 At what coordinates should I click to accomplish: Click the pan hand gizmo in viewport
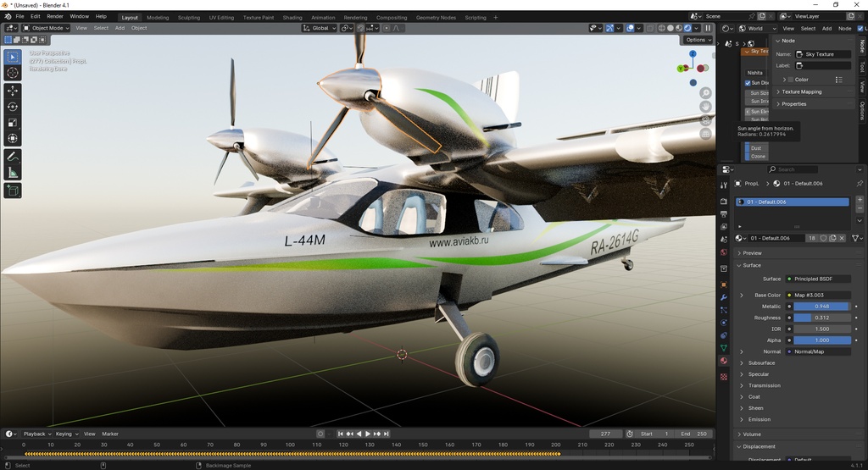click(705, 106)
